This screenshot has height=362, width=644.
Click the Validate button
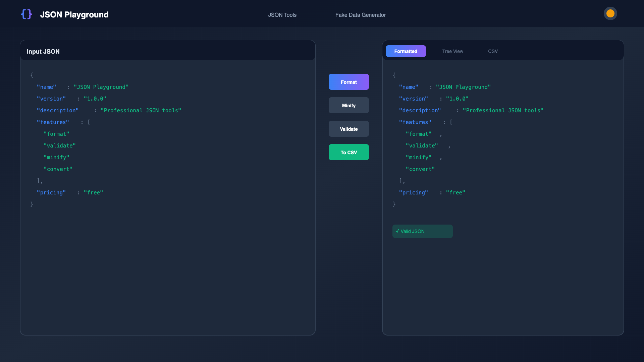[x=348, y=129]
